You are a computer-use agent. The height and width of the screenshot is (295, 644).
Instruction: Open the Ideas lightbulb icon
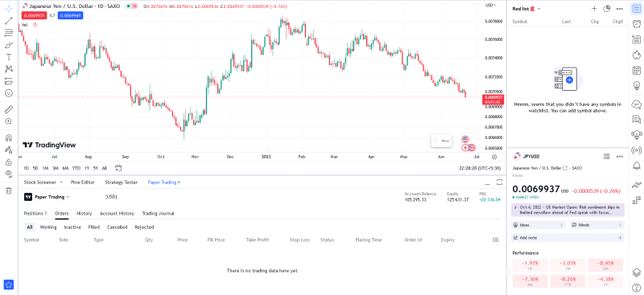[x=636, y=85]
